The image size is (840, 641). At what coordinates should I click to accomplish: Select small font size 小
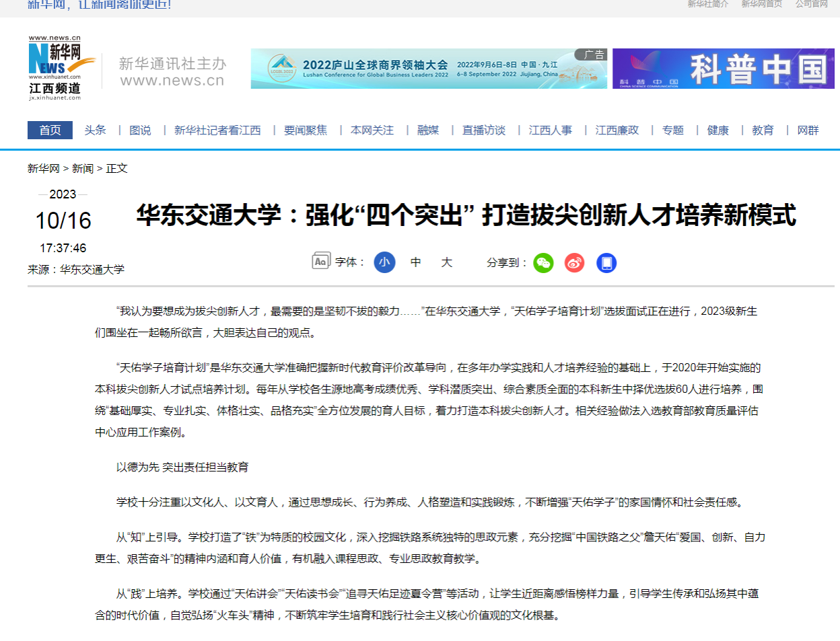tap(384, 262)
